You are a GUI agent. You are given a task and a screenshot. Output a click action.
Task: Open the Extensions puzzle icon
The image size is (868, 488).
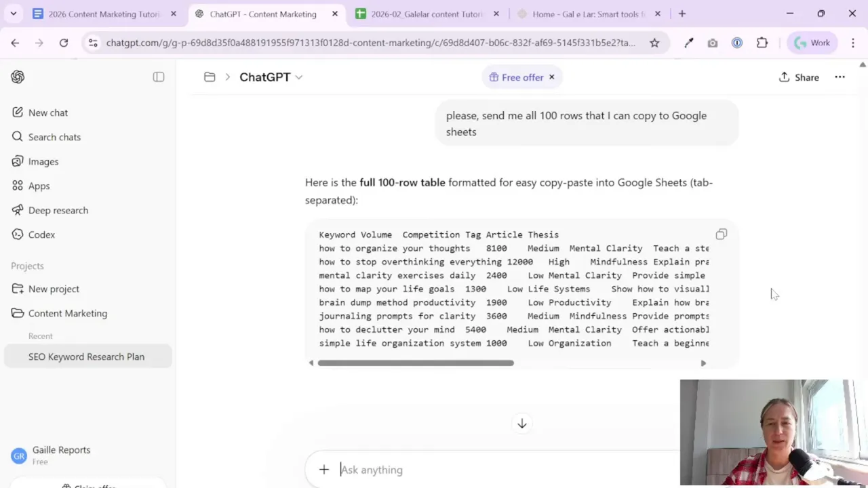tap(762, 43)
